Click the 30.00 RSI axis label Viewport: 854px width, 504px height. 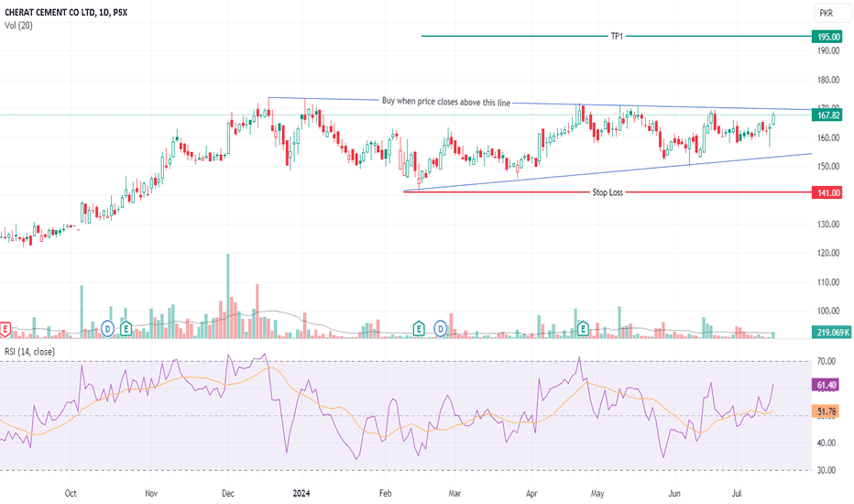[x=827, y=470]
